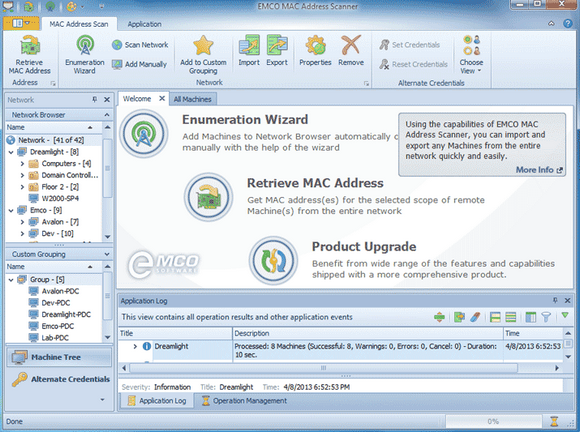Click Alternate Credentials navigation button
The width and height of the screenshot is (580, 432).
point(60,379)
